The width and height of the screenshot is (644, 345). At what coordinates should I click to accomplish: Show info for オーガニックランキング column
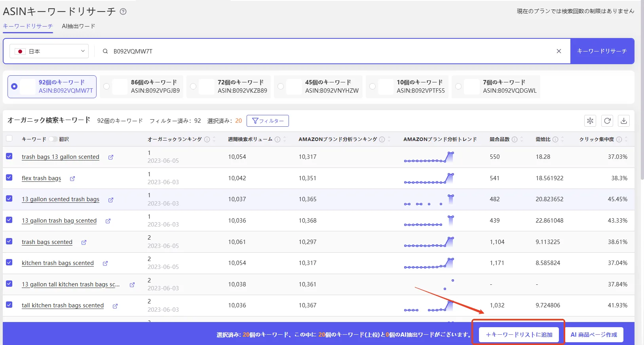coord(207,139)
